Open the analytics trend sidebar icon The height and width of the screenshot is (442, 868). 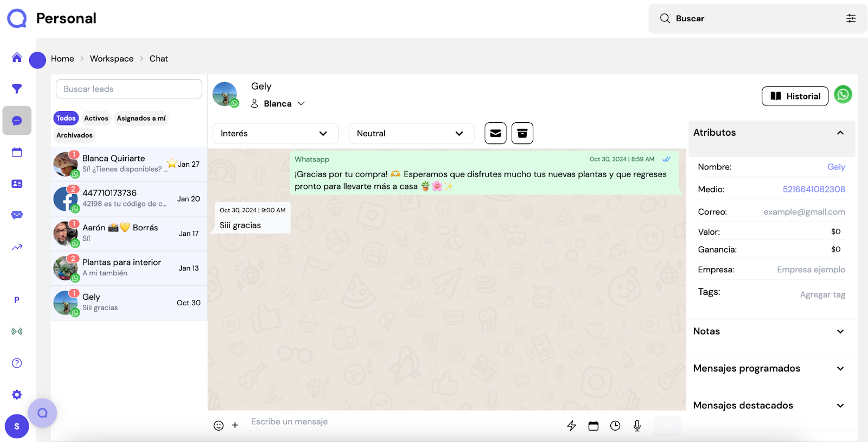point(17,247)
